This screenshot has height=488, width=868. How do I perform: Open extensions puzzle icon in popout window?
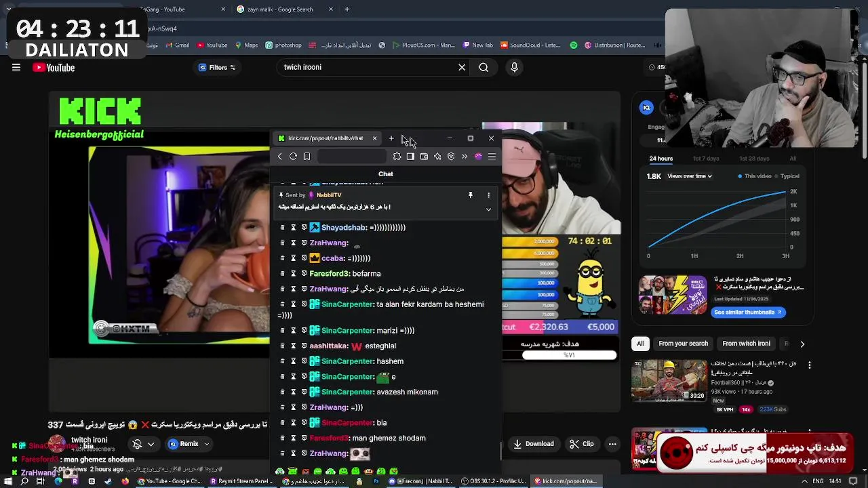point(397,157)
